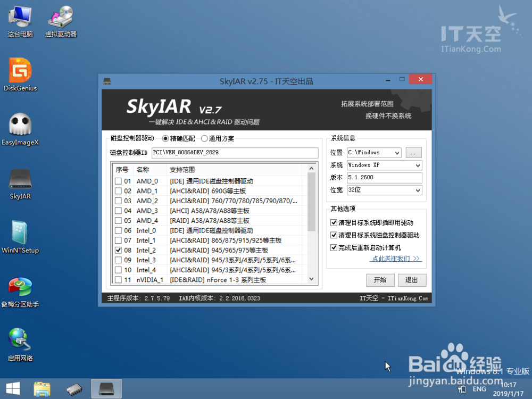Screen dimensions: 532x399
Task: Open the Windows Start button
Action: tap(13, 389)
